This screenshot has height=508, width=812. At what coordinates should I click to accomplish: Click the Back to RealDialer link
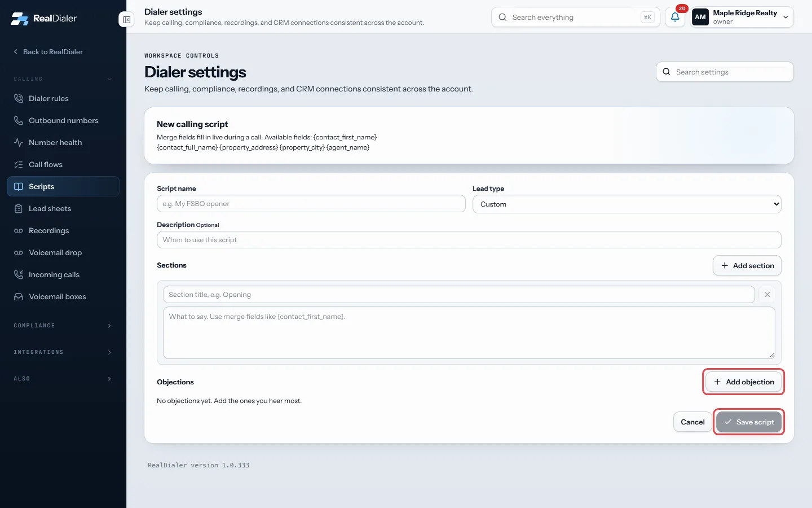click(x=48, y=51)
